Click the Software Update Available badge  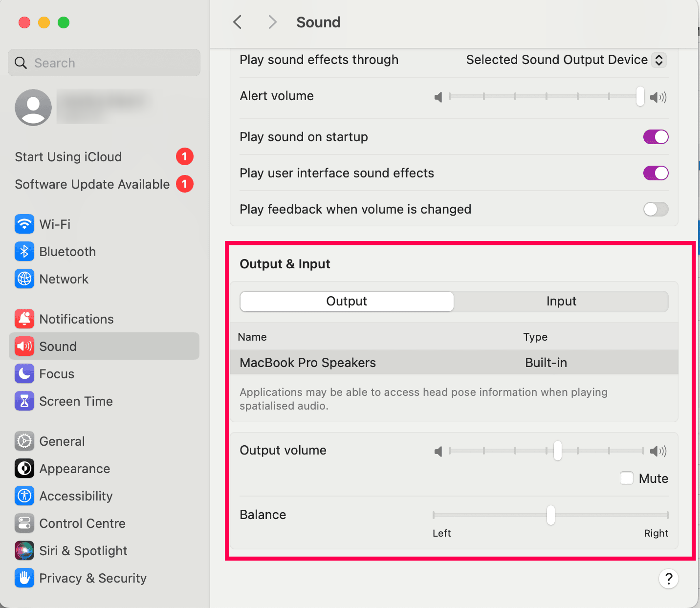pyautogui.click(x=185, y=184)
